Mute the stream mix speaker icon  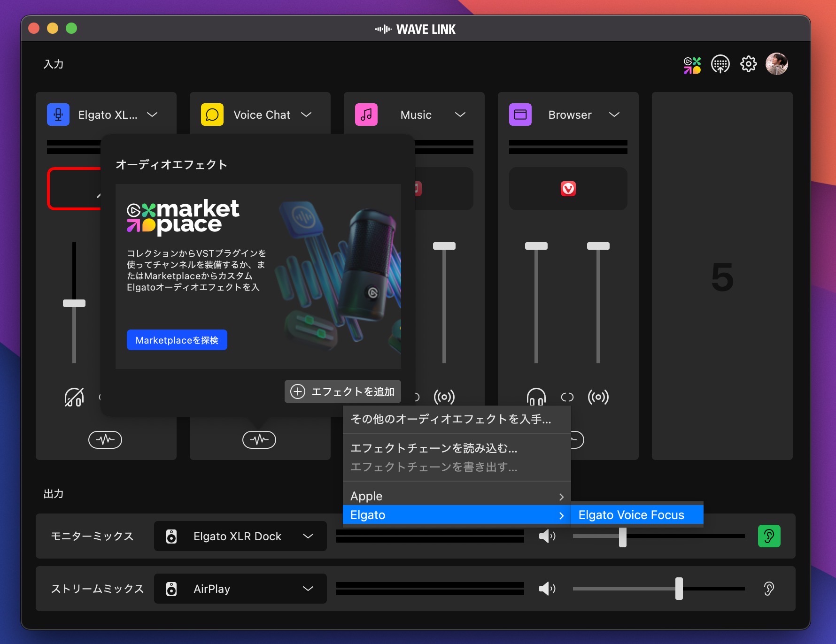(x=547, y=589)
